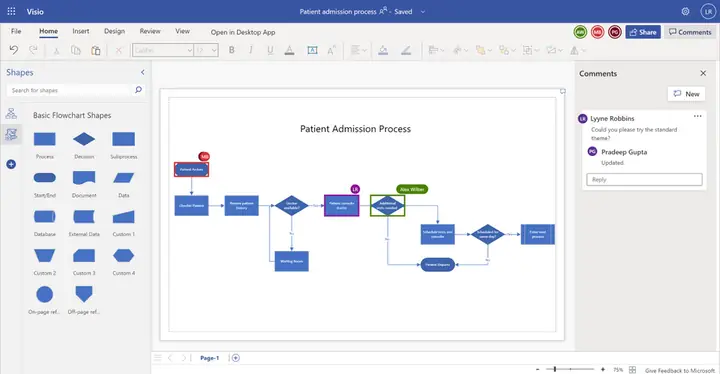Open the Group shapes dropdown
This screenshot has width=720, height=374.
click(x=530, y=50)
